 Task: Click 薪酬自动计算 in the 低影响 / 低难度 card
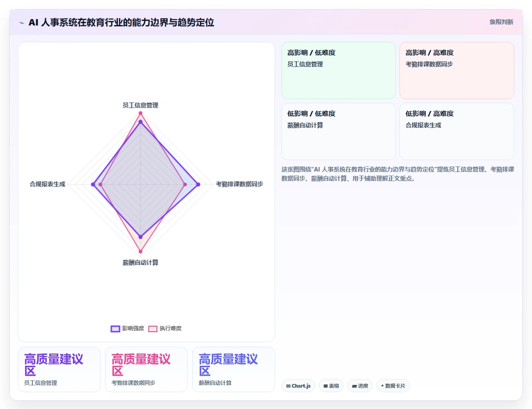pyautogui.click(x=305, y=126)
